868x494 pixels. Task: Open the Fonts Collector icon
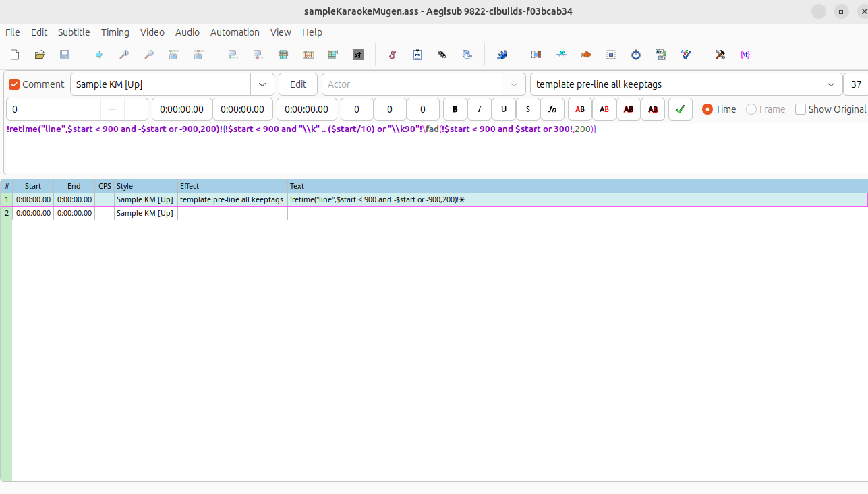[x=467, y=55]
